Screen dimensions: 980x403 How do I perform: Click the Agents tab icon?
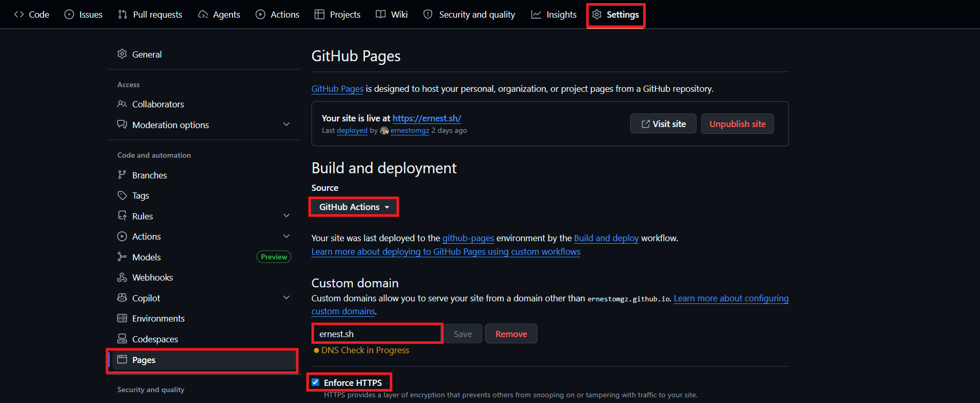203,15
